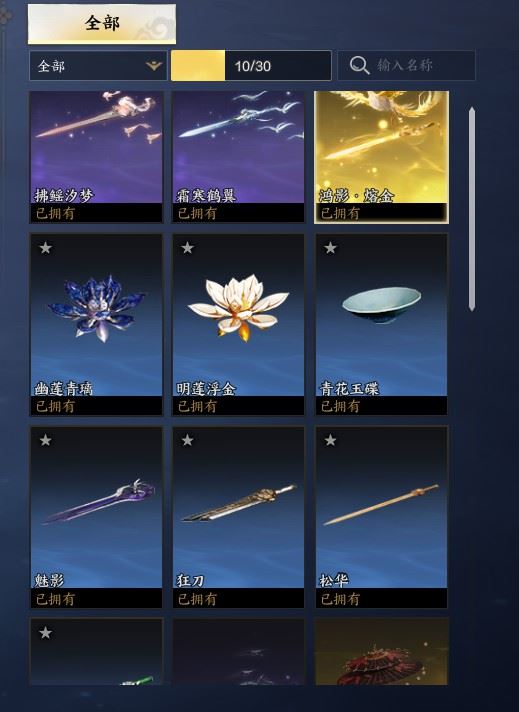Click the 10/30 collection progress bar
Viewport: 519px width, 712px height.
(x=251, y=66)
